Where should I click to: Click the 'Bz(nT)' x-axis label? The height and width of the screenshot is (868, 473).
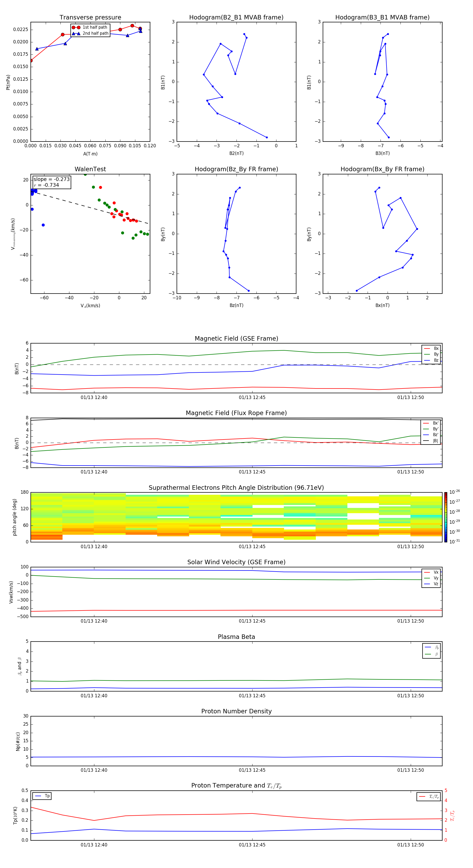tap(236, 305)
